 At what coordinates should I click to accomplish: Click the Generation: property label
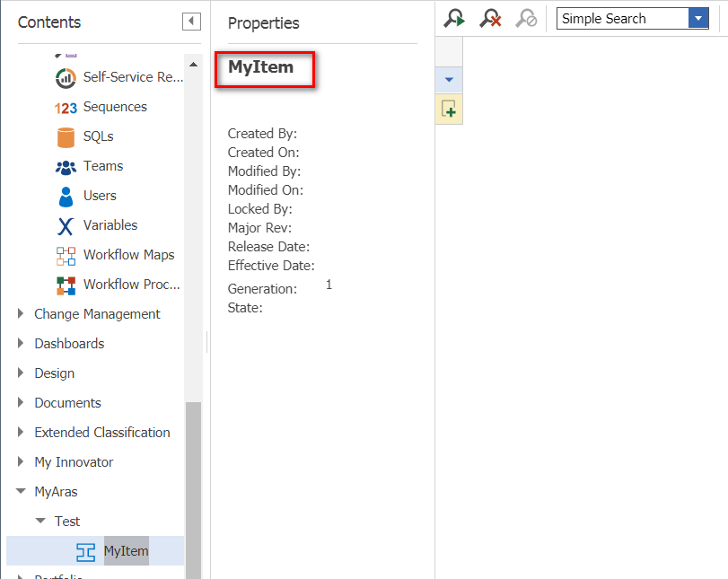tap(262, 289)
